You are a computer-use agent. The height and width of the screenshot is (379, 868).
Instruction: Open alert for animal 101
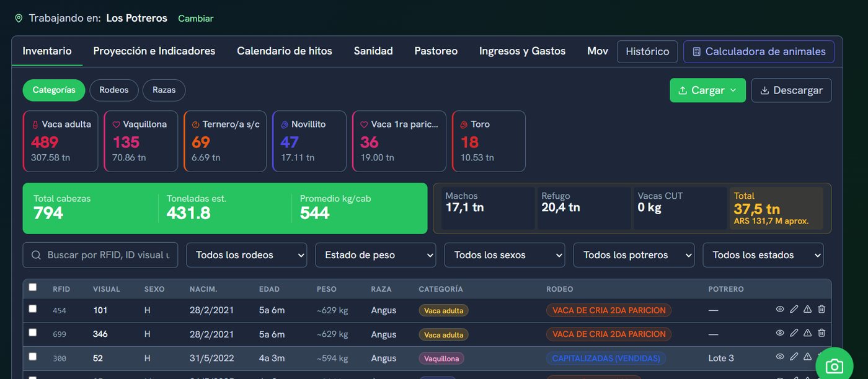807,309
